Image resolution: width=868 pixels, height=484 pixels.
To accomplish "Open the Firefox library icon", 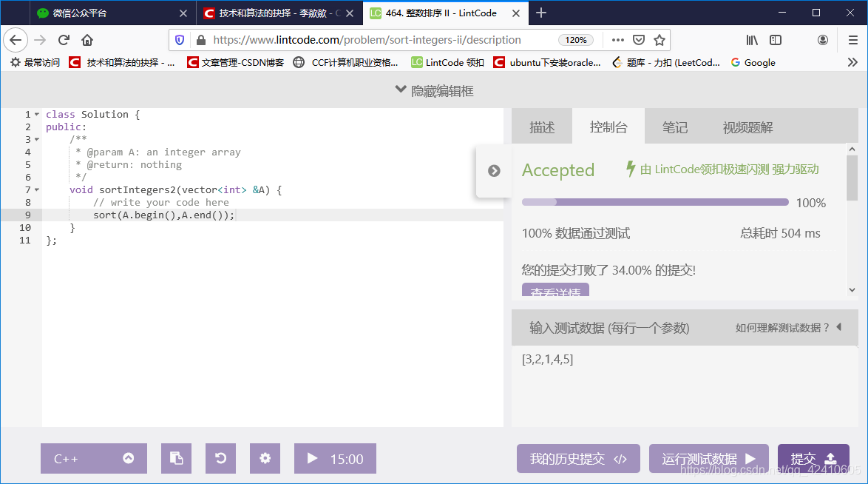I will (752, 39).
